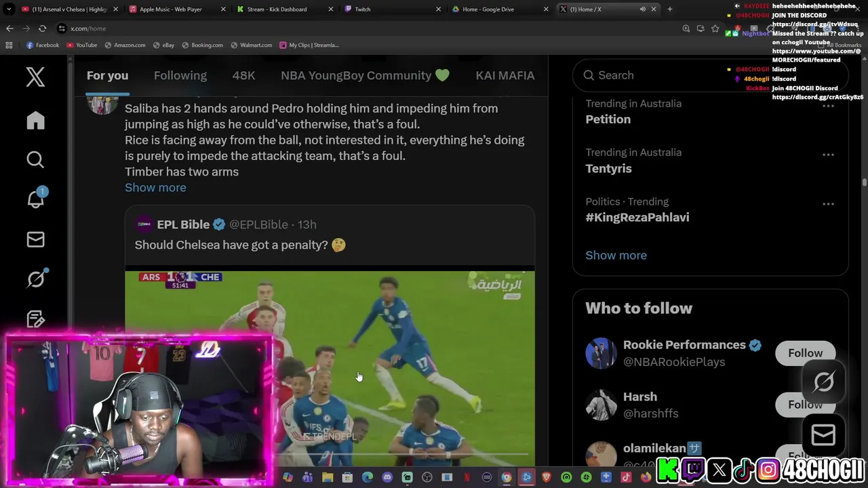Open the eBay bookmark
The height and width of the screenshot is (488, 868).
[x=163, y=45]
